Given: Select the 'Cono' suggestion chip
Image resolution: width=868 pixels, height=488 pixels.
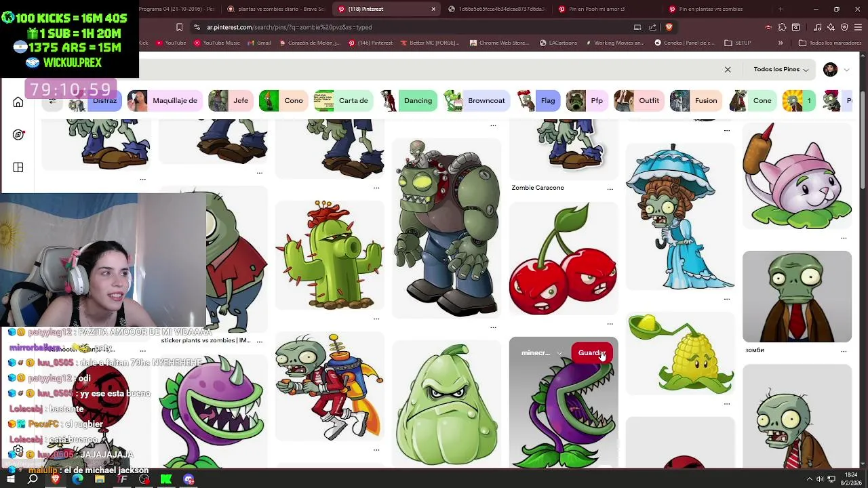Looking at the screenshot, I should (x=283, y=100).
